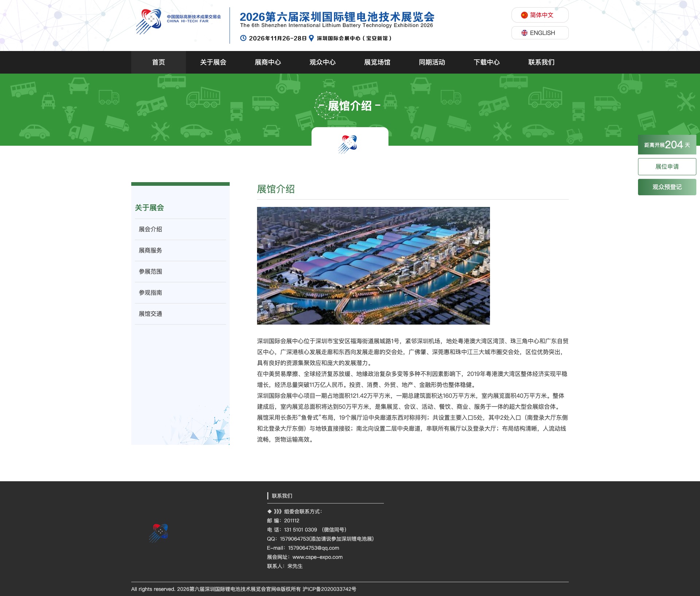Open 参展范围 sidebar link
The width and height of the screenshot is (700, 596).
[x=180, y=271]
